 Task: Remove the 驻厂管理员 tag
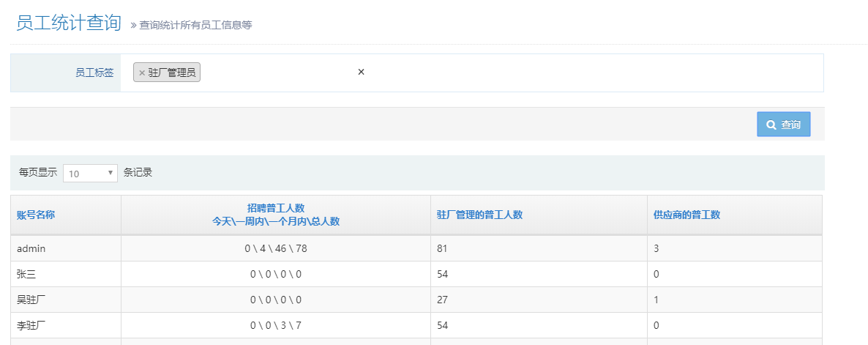point(142,73)
